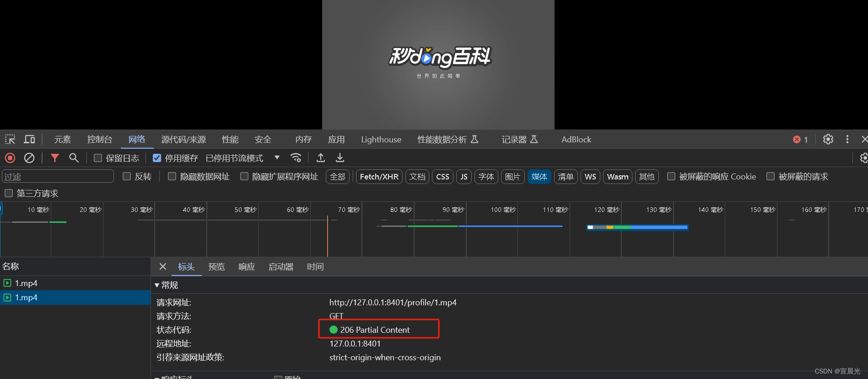The width and height of the screenshot is (868, 379).
Task: Check the 被屏蔽的请求 option
Action: (x=771, y=176)
